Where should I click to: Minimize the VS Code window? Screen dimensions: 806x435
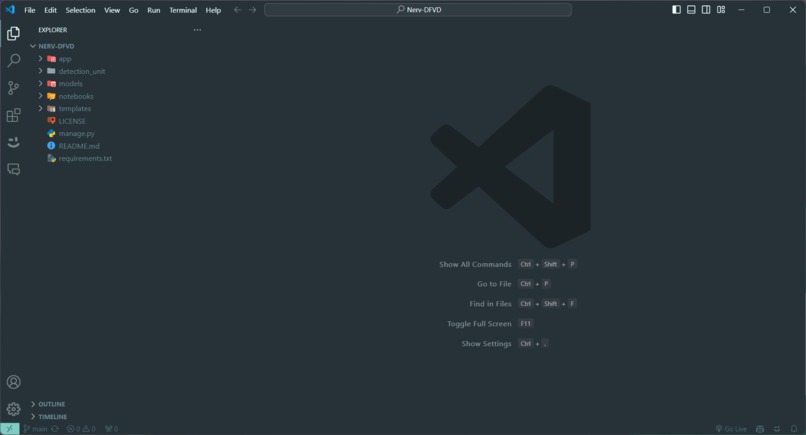(741, 10)
